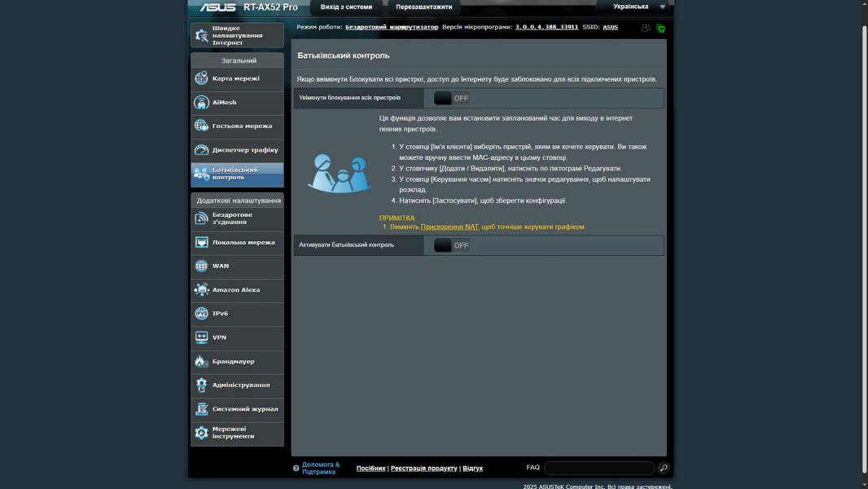Open the Карта мережі network map icon
This screenshot has height=489, width=868.
coord(201,79)
